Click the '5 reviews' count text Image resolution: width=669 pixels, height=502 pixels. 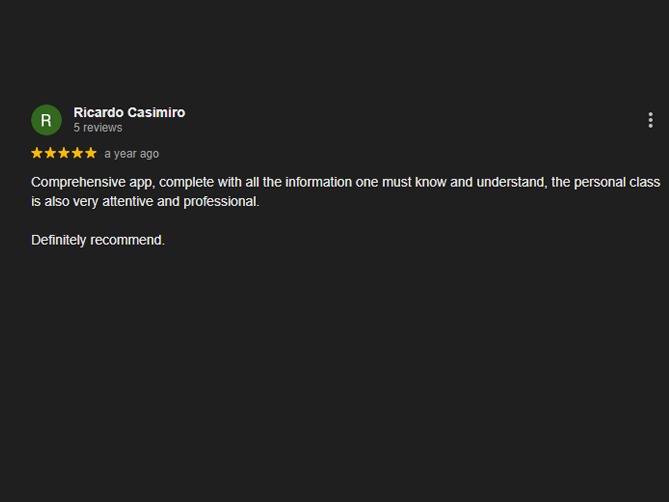click(98, 128)
